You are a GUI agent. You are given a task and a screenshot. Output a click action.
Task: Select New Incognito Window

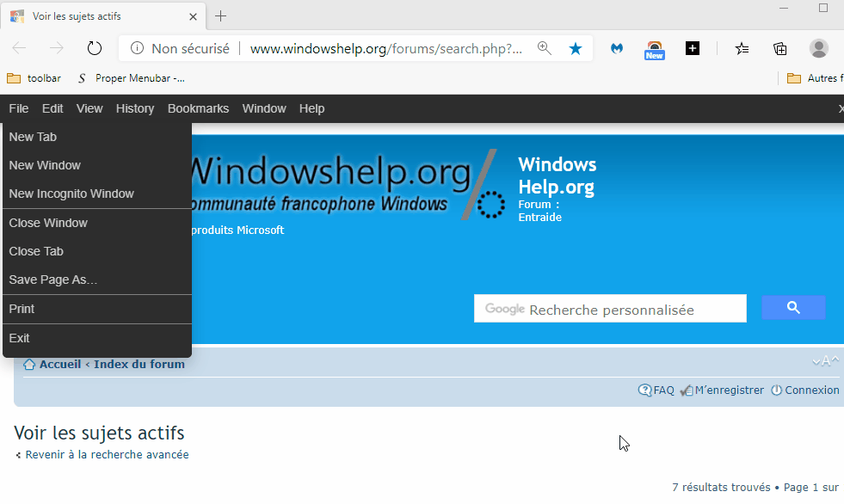tap(97, 194)
